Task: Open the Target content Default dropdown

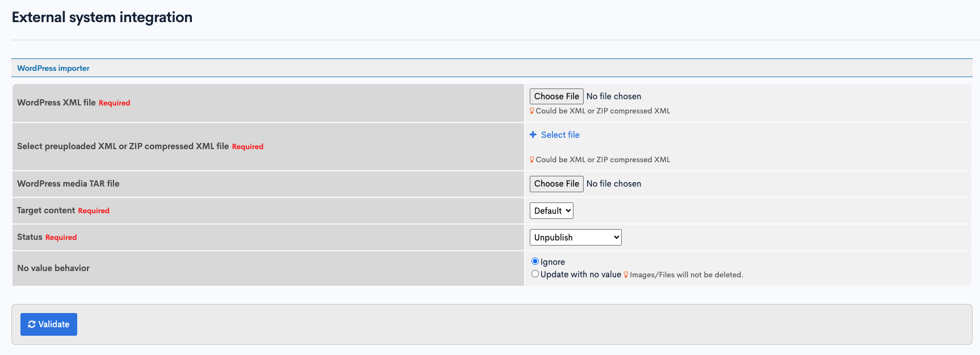Action: click(x=551, y=211)
